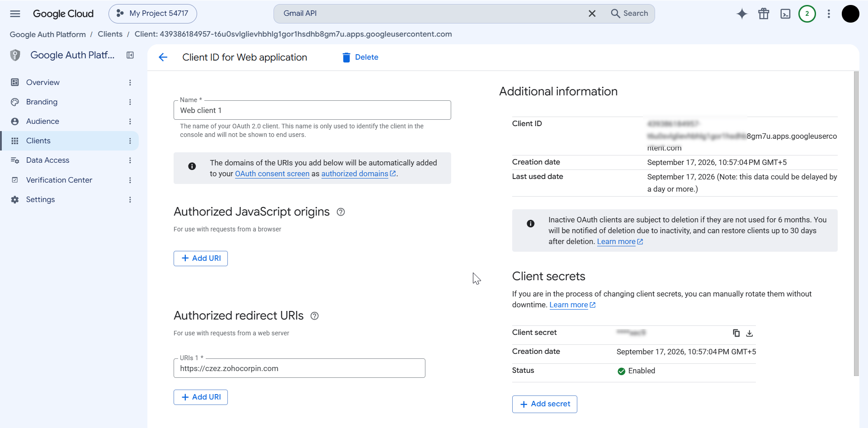This screenshot has height=428, width=868.
Task: Click the info icon in inactive clients notice
Action: point(531,224)
